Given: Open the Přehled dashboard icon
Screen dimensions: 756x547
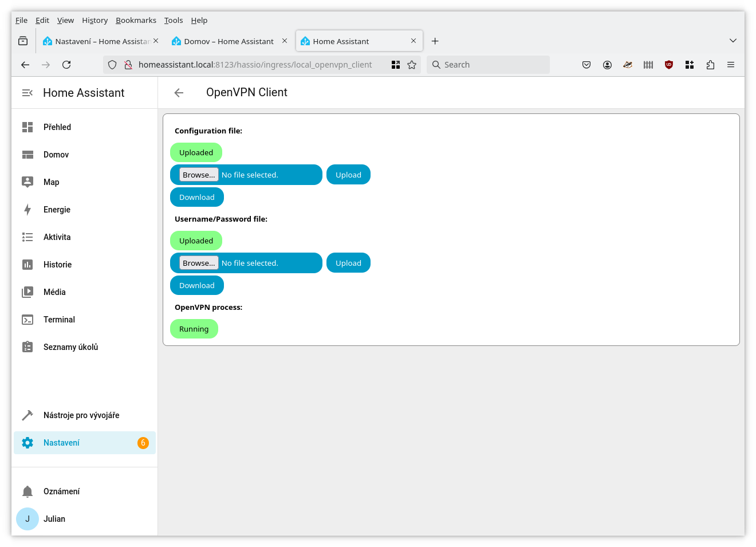Looking at the screenshot, I should [x=27, y=127].
